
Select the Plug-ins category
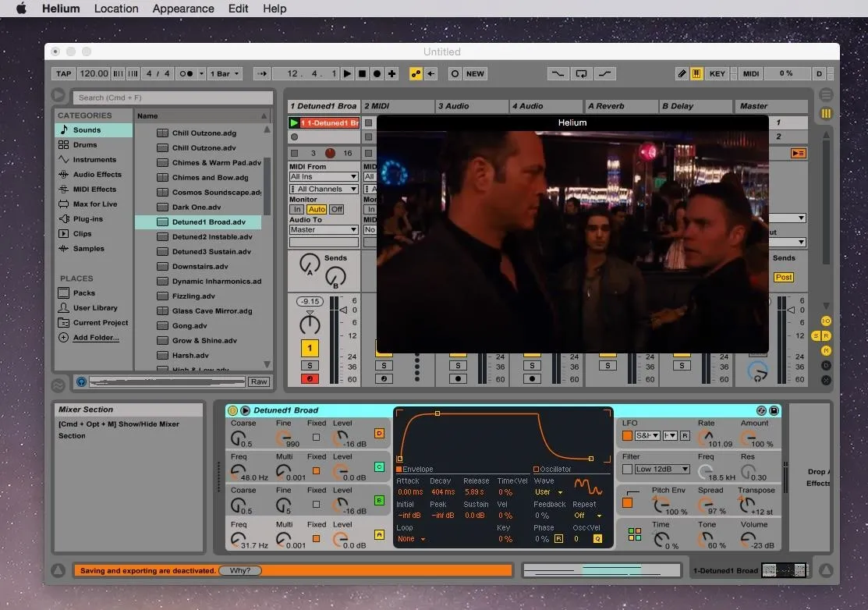(x=94, y=219)
